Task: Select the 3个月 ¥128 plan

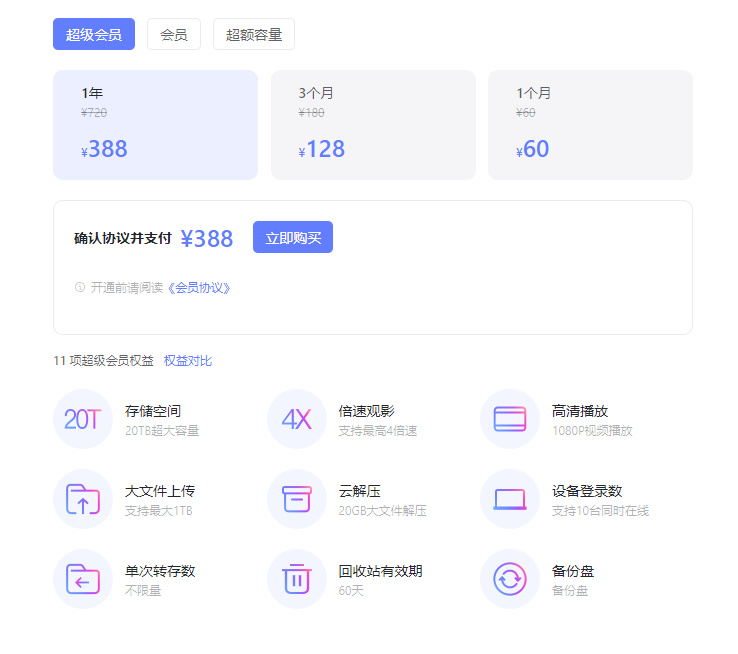Action: click(373, 125)
